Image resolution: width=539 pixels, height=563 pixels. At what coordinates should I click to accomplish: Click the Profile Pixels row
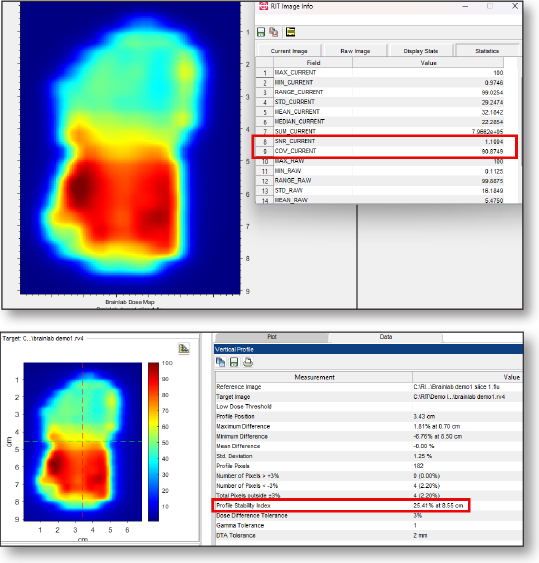369,466
